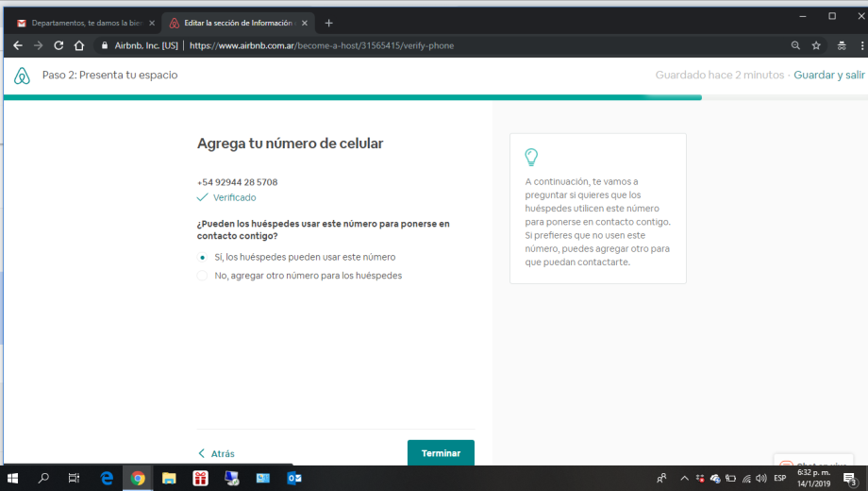The height and width of the screenshot is (491, 868).
Task: Open the ESP language selector in taskbar
Action: tap(779, 479)
